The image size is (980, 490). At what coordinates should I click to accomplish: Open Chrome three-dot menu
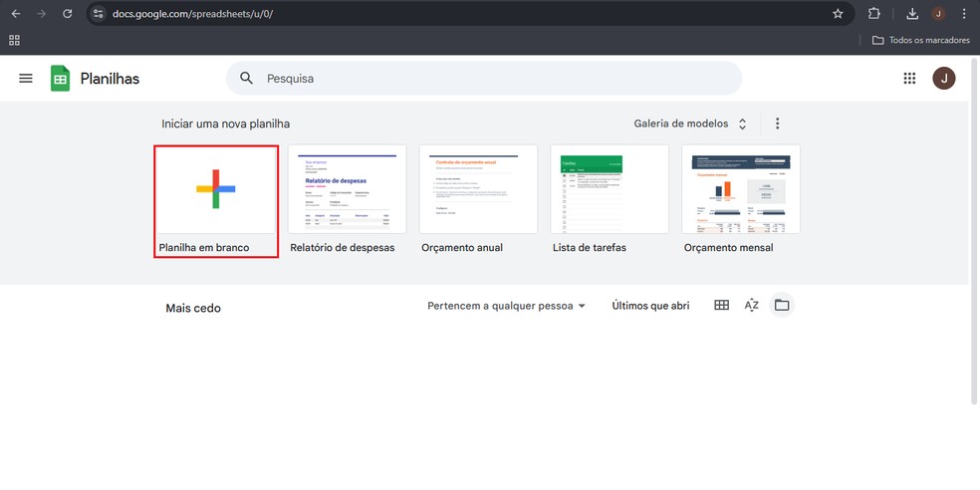tap(965, 13)
